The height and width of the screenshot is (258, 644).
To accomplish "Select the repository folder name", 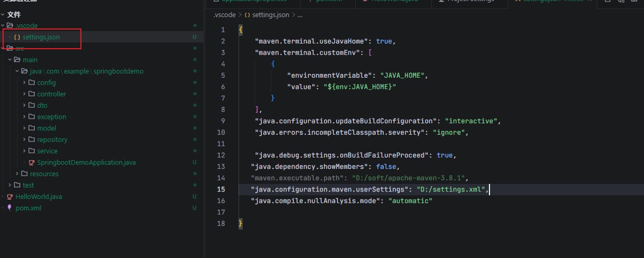I will (52, 139).
